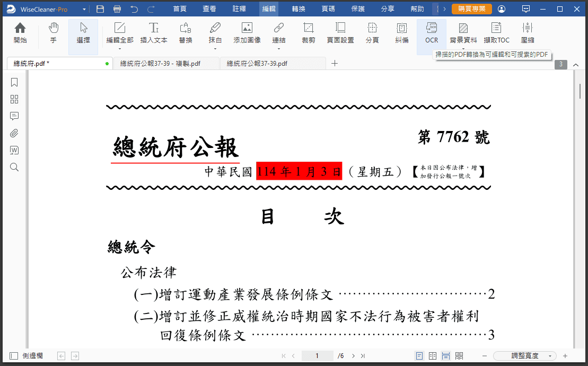Open the Insert Text (插入文本) tool
Screen dimensions: 588x366
coord(154,33)
